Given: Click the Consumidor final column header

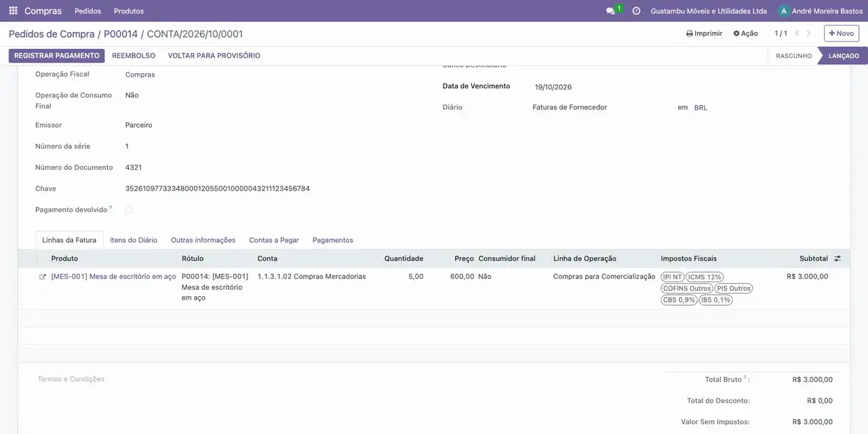Looking at the screenshot, I should pyautogui.click(x=507, y=258).
